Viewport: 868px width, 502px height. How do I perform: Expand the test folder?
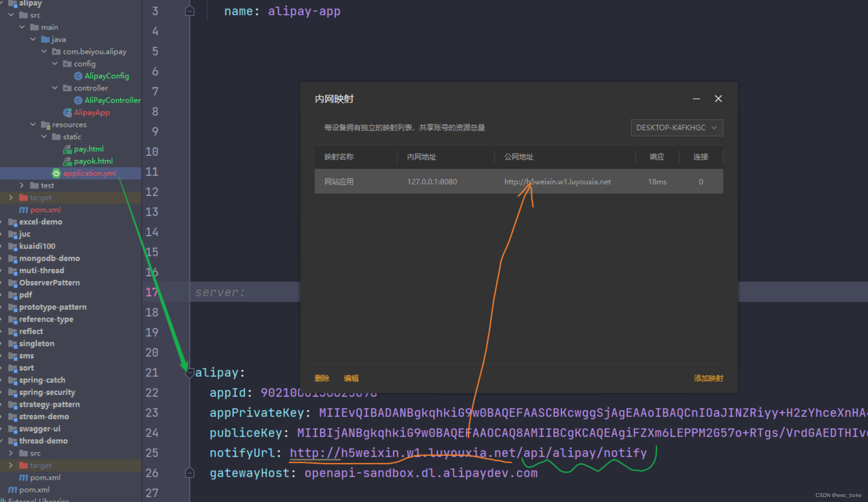pyautogui.click(x=22, y=185)
